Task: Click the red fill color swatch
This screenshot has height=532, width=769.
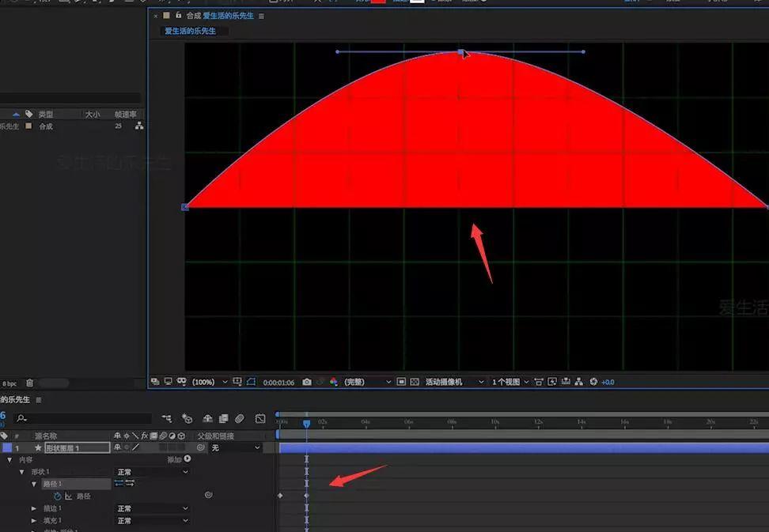Action: pos(378,2)
